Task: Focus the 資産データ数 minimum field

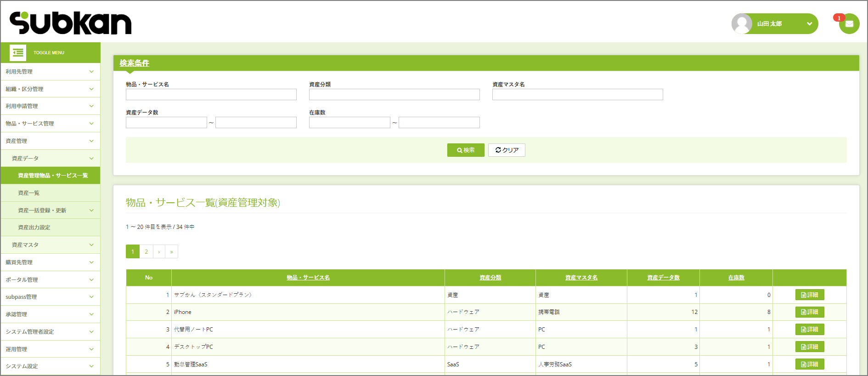Action: (x=166, y=123)
